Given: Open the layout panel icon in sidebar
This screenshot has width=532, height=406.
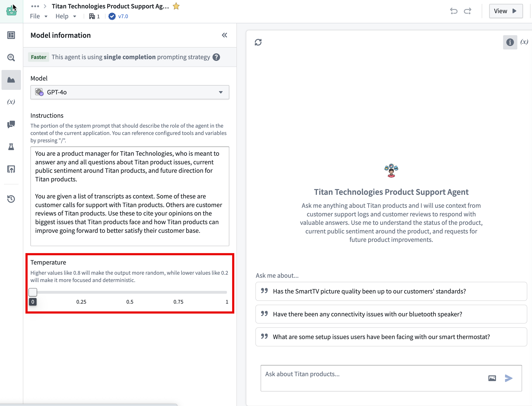Looking at the screenshot, I should 11,35.
